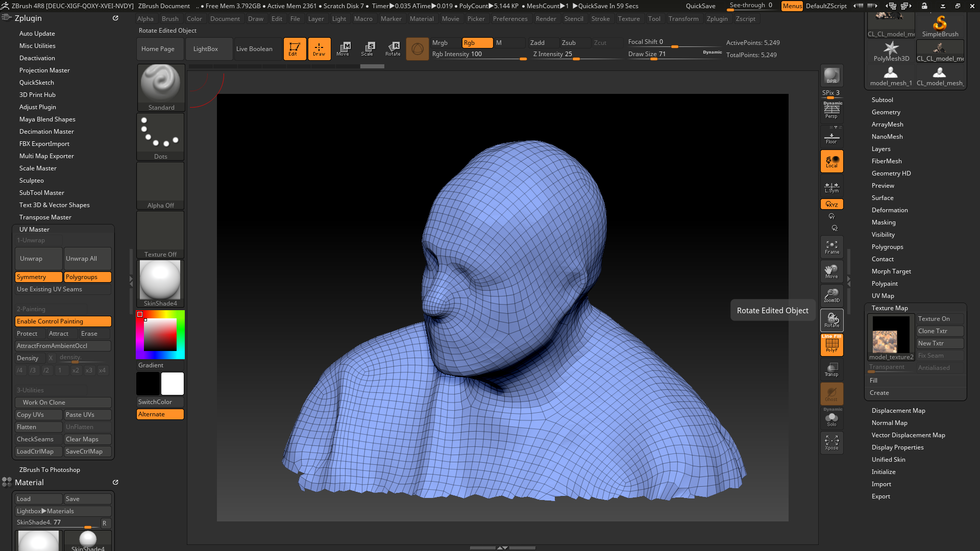Image resolution: width=980 pixels, height=551 pixels.
Task: Toggle the Local symmetry icon
Action: coord(831,162)
